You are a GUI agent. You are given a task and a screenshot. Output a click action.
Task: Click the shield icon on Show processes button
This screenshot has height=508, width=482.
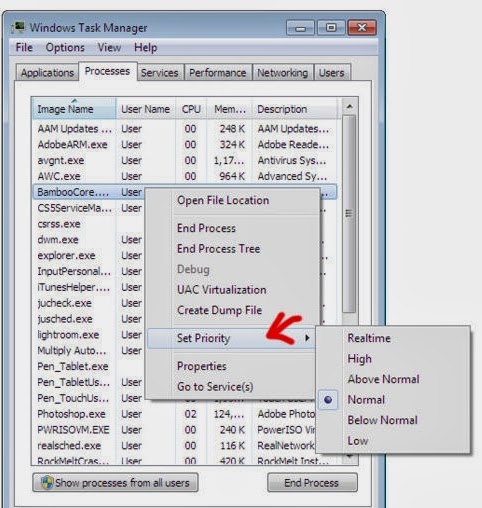pyautogui.click(x=47, y=482)
